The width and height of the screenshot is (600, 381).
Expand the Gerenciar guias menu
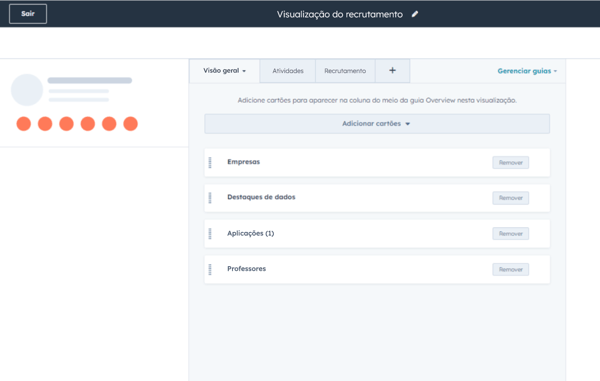[x=527, y=71]
